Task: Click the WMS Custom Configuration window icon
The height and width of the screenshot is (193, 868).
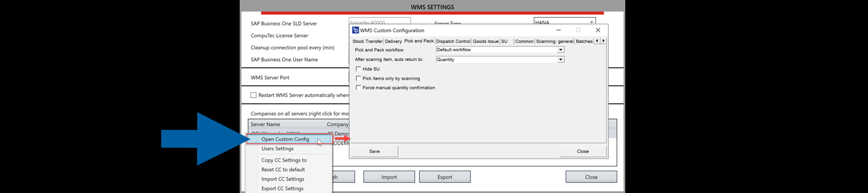Action: click(x=355, y=30)
